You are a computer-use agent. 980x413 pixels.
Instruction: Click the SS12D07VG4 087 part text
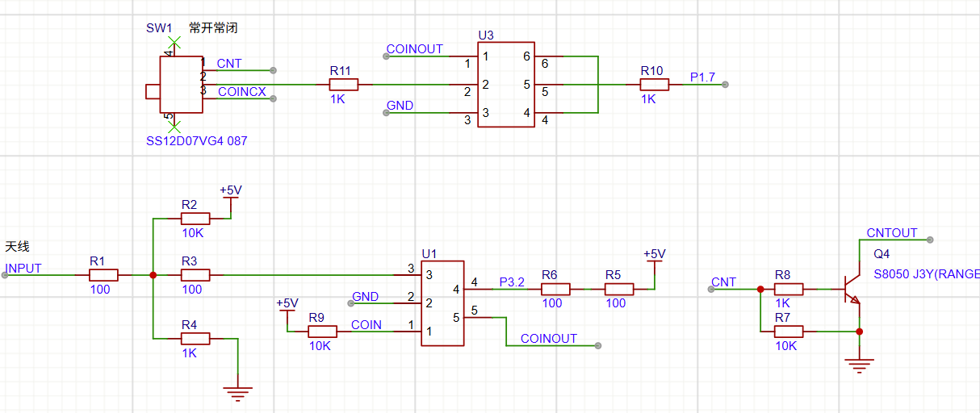[196, 141]
